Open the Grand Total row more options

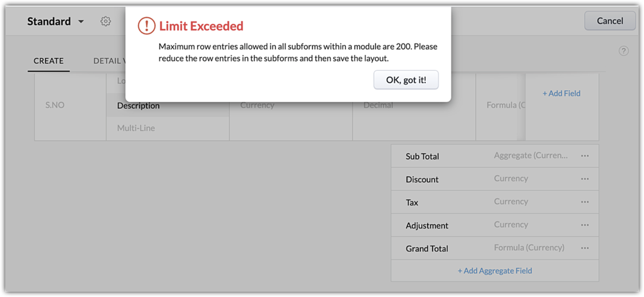point(585,248)
